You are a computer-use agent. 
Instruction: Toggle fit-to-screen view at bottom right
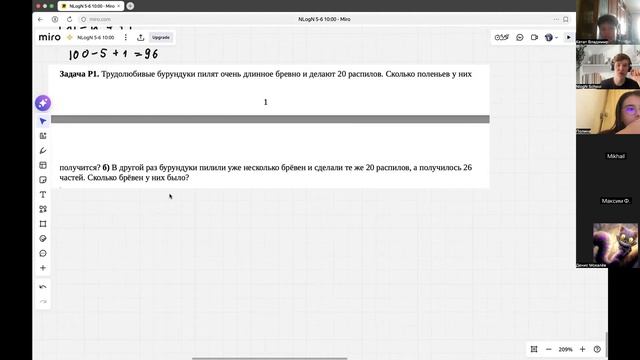click(534, 349)
